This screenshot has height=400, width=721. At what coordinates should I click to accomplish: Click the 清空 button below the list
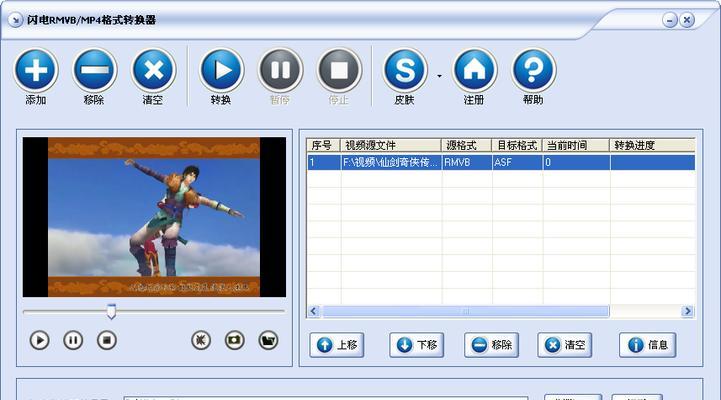[x=565, y=345]
